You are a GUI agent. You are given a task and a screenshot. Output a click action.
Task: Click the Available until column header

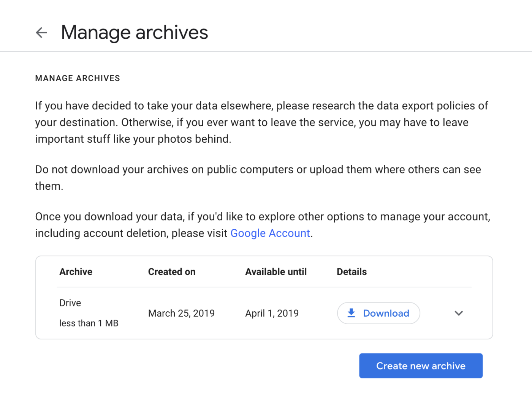pos(276,272)
